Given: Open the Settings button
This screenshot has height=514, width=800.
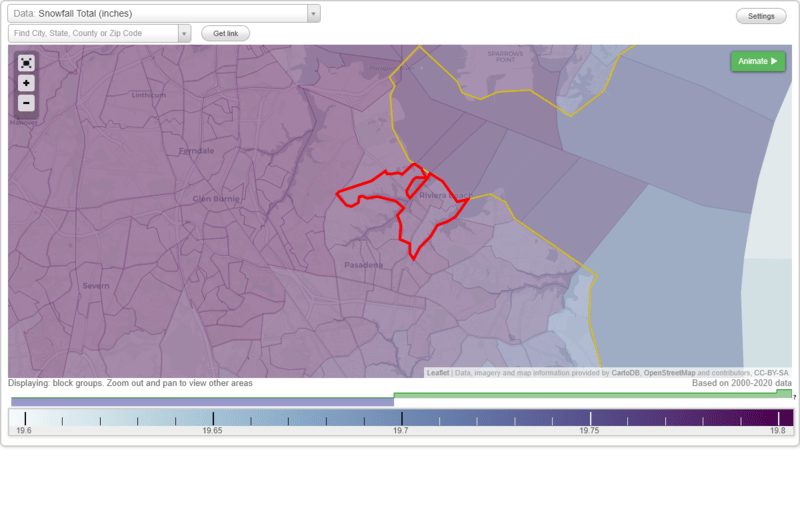Looking at the screenshot, I should 761,16.
